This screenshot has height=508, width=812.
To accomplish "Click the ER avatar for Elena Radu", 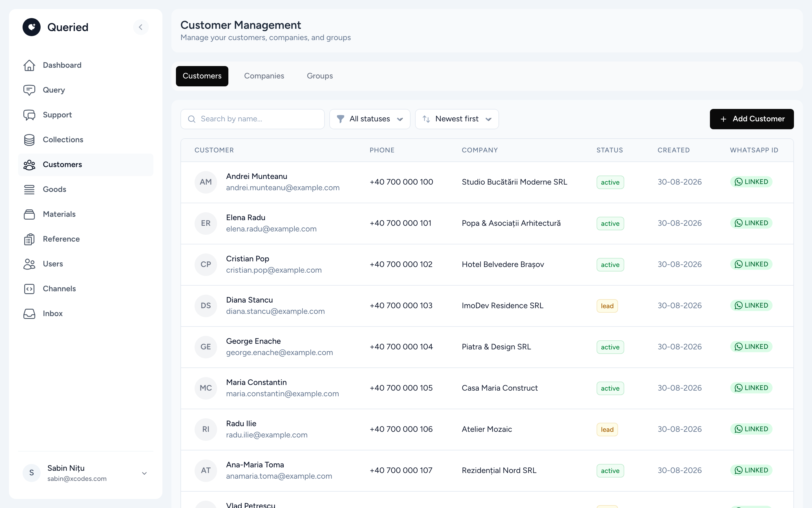I will [x=206, y=224].
